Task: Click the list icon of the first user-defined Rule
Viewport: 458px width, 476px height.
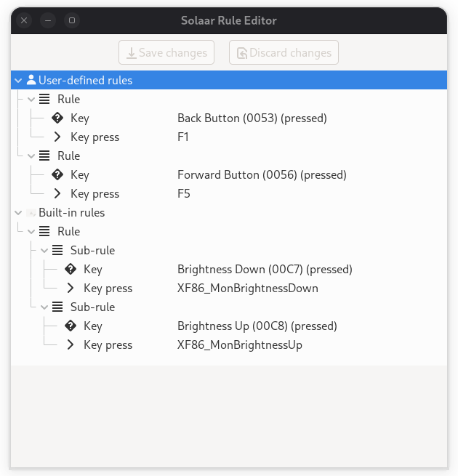Action: click(44, 99)
